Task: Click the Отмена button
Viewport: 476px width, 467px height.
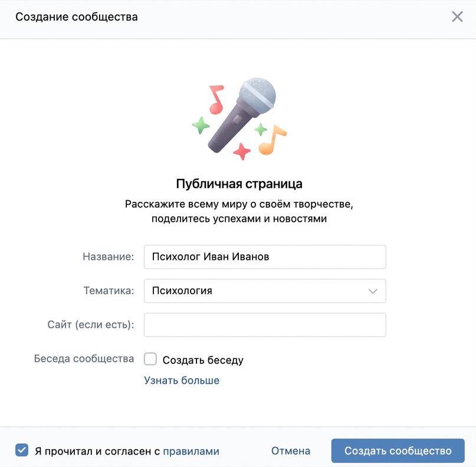Action: tap(291, 451)
